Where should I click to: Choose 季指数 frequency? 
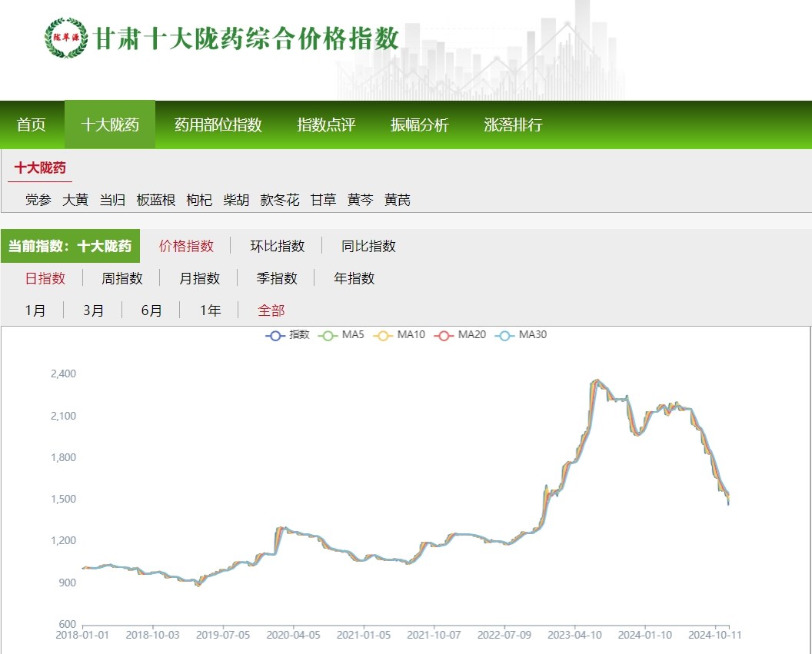coord(277,278)
